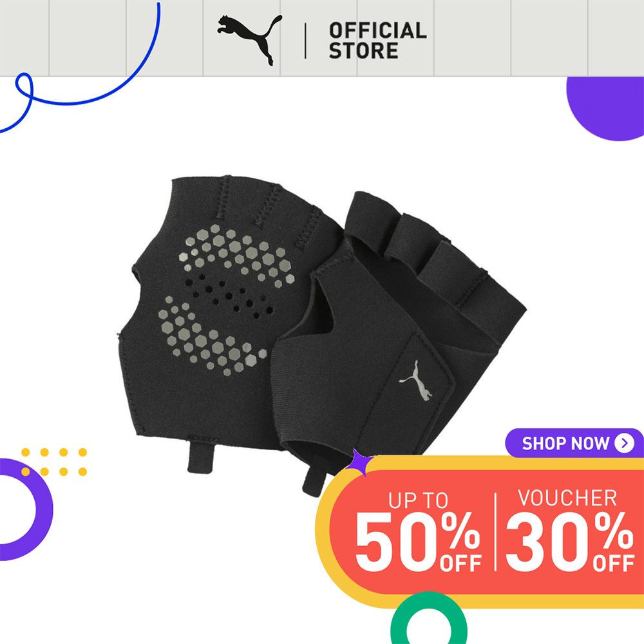The width and height of the screenshot is (644, 644).
Task: Click the SHOP NOW button
Action: (574, 443)
